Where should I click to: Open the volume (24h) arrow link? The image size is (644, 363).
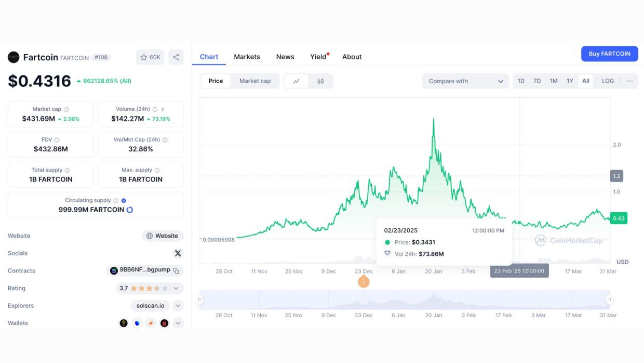[163, 109]
